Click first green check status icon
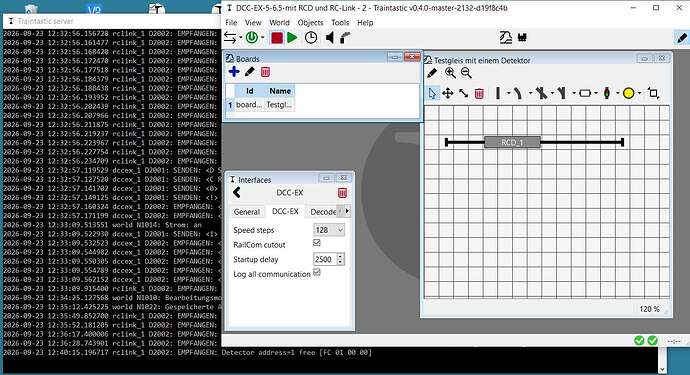This screenshot has width=690, height=375. click(639, 340)
